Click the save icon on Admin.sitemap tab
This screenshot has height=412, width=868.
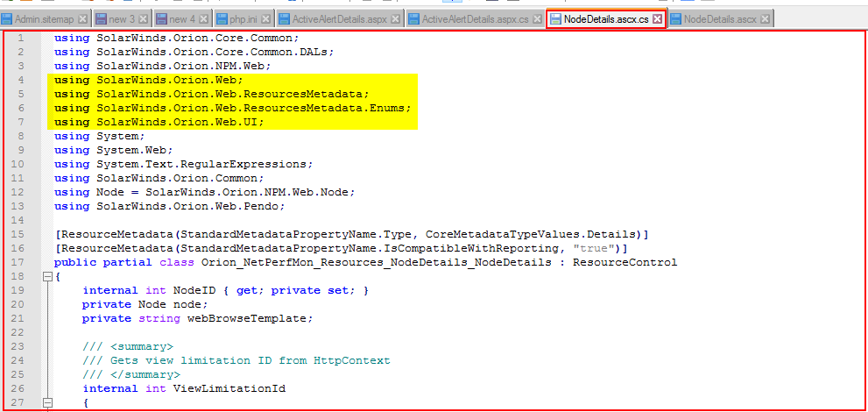(7, 19)
